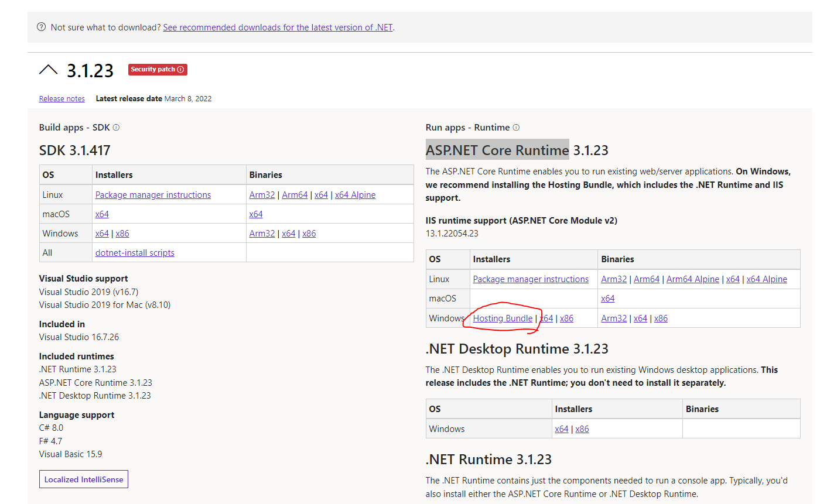
Task: Download the ASP.NET Core Runtime Arm64 Alpine binaries
Action: (693, 279)
